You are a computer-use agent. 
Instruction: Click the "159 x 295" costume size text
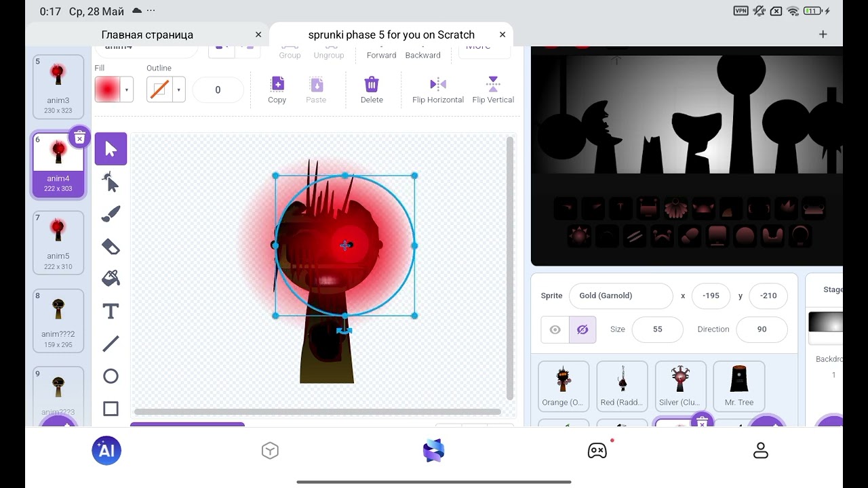click(58, 344)
